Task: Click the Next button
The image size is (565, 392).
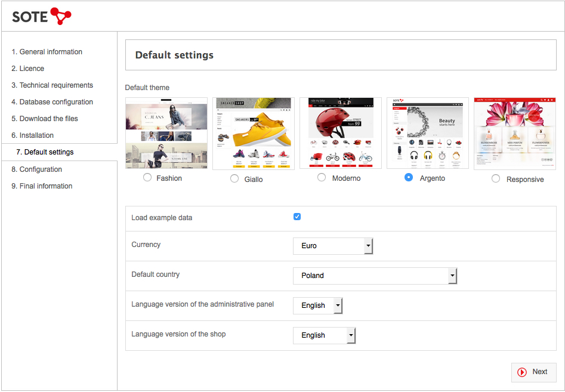Action: (x=533, y=372)
